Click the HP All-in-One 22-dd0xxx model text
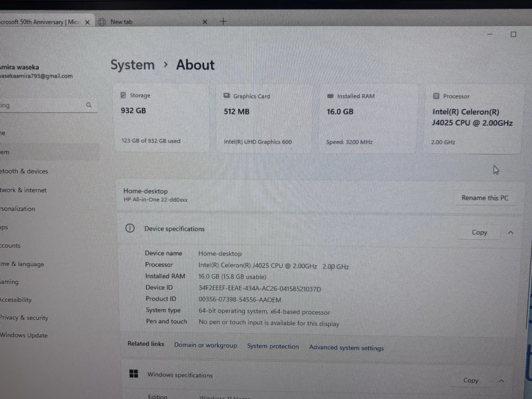 (155, 199)
